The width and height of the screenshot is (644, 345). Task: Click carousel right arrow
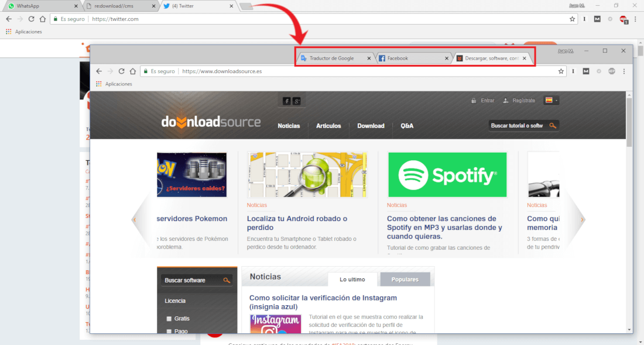point(581,220)
